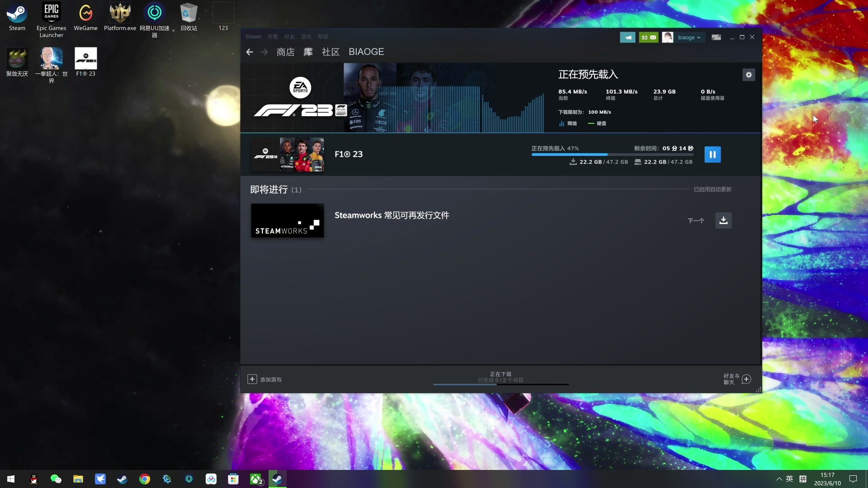Show hidden system tray icons
Image resolution: width=868 pixels, height=488 pixels.
(x=779, y=479)
